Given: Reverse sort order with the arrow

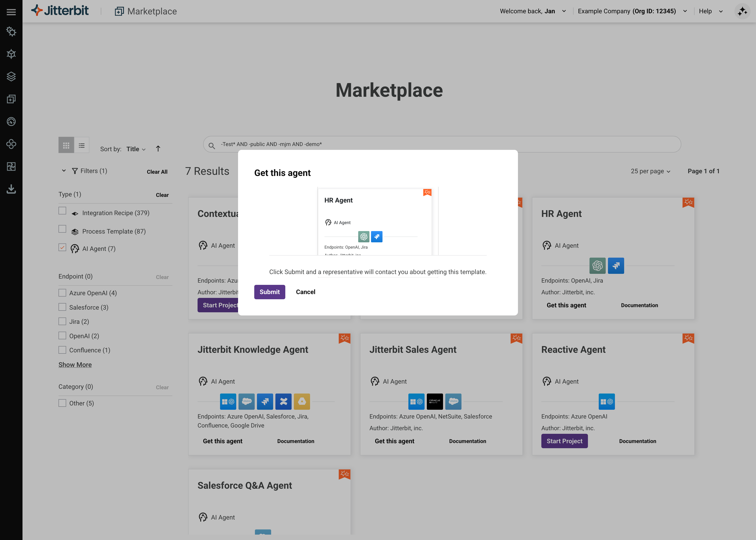Looking at the screenshot, I should pyautogui.click(x=158, y=149).
